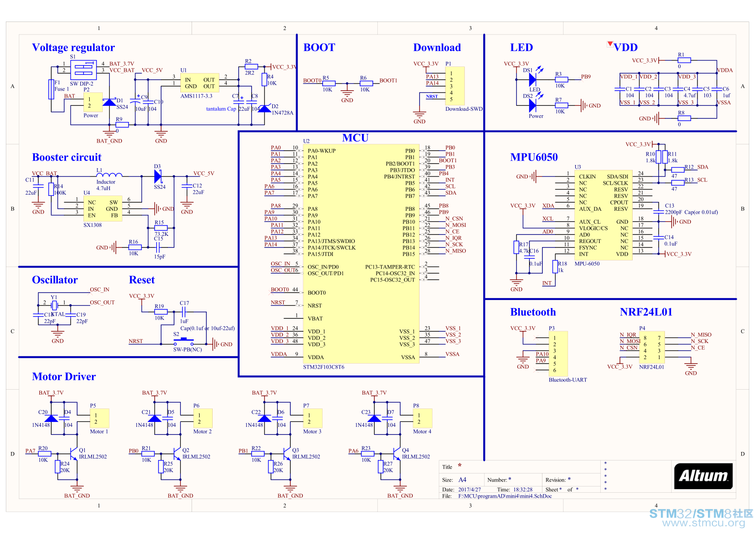This screenshot has height=534, width=756.
Task: Select the F1 fuse symbol
Action: (x=51, y=89)
